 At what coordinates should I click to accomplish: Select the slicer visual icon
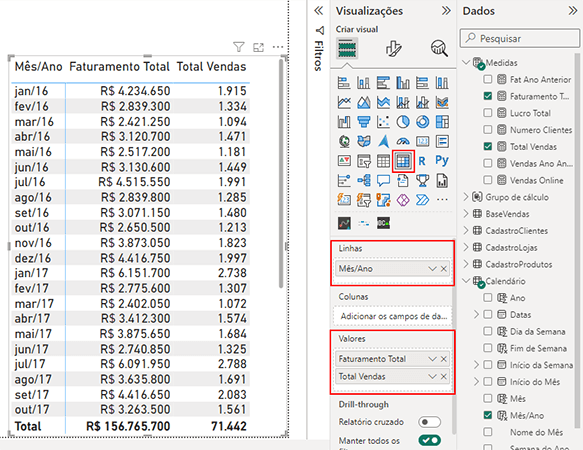pyautogui.click(x=364, y=161)
